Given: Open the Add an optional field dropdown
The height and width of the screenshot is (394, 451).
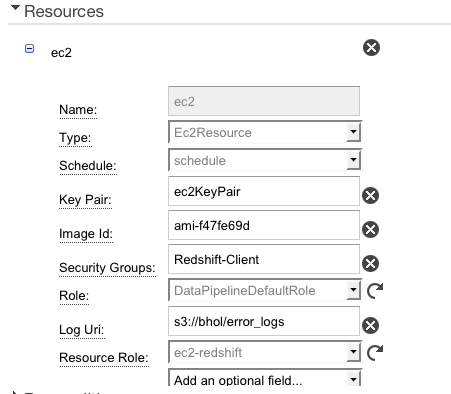Looking at the screenshot, I should (265, 378).
